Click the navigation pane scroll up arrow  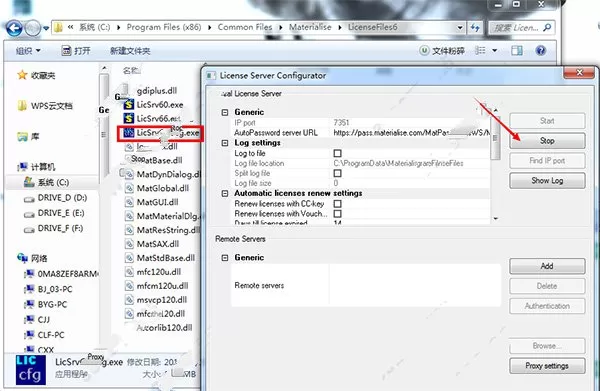click(104, 68)
